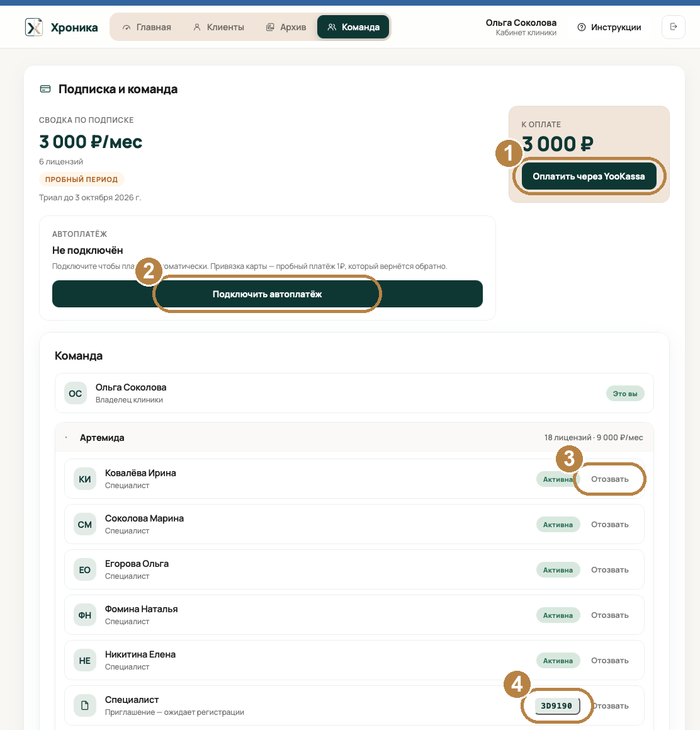Click the Хроника brand name

click(74, 28)
